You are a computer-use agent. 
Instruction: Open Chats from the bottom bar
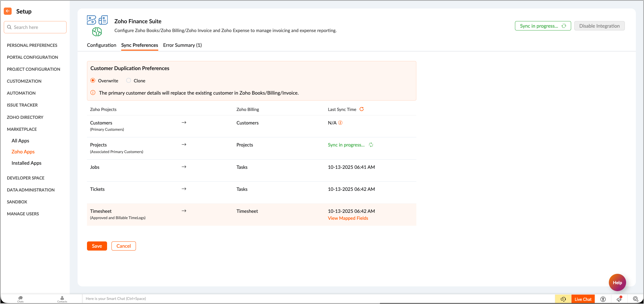point(20,299)
